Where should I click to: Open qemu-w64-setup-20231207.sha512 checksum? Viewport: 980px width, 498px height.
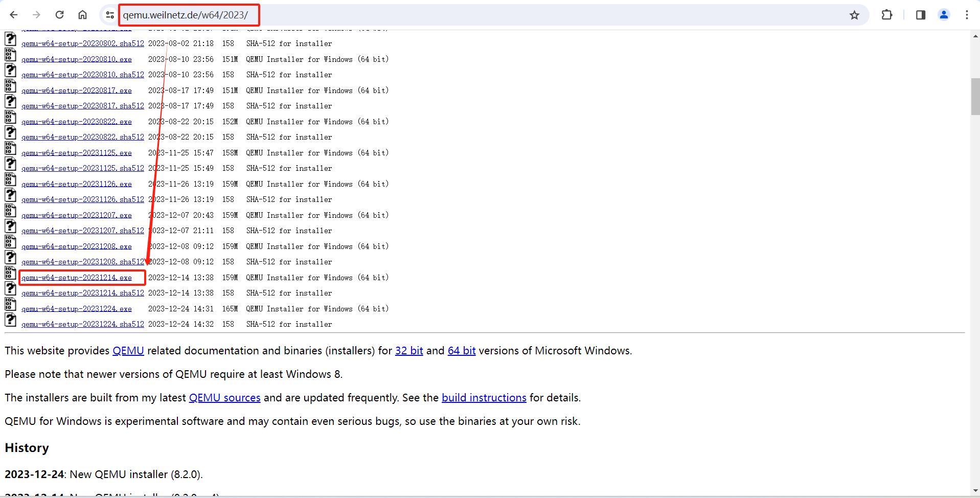point(83,231)
